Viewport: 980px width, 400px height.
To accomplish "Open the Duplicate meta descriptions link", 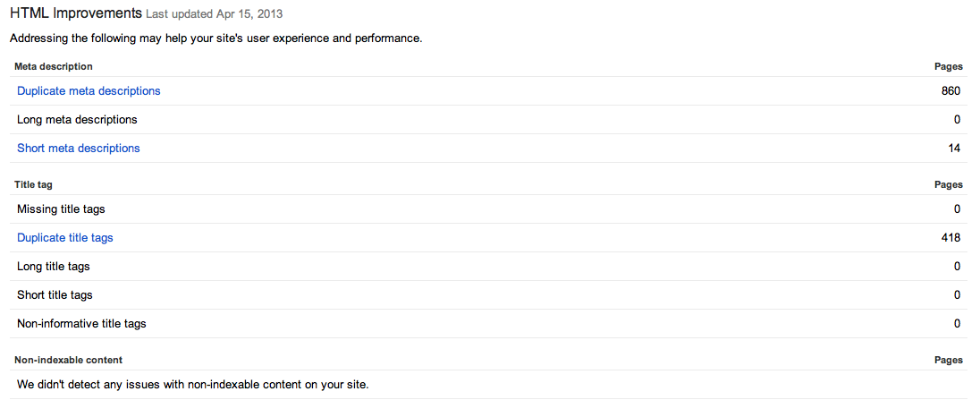I will pos(89,91).
